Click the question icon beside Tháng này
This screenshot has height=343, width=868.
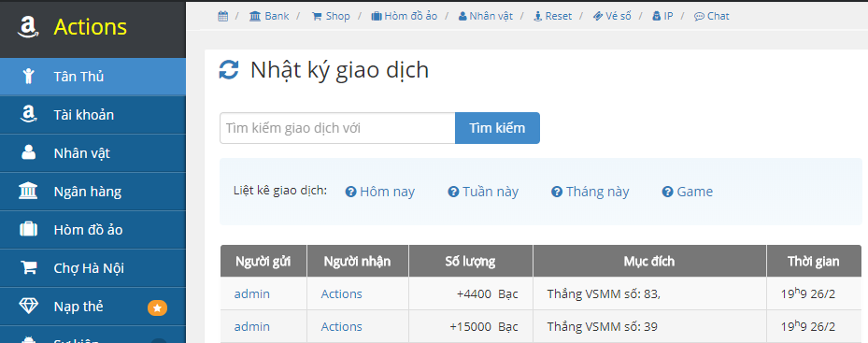click(557, 192)
